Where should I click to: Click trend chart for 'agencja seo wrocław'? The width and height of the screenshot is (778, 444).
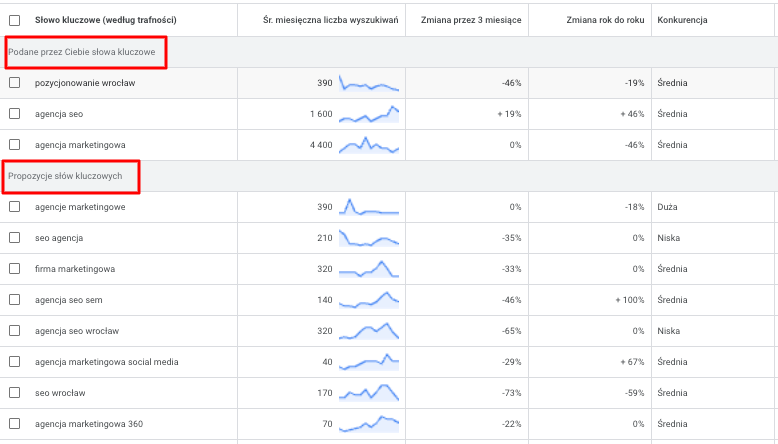coord(369,331)
